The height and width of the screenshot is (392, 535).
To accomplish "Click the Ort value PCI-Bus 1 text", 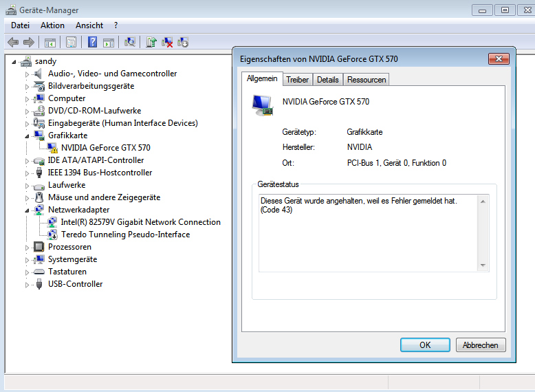I will click(397, 163).
